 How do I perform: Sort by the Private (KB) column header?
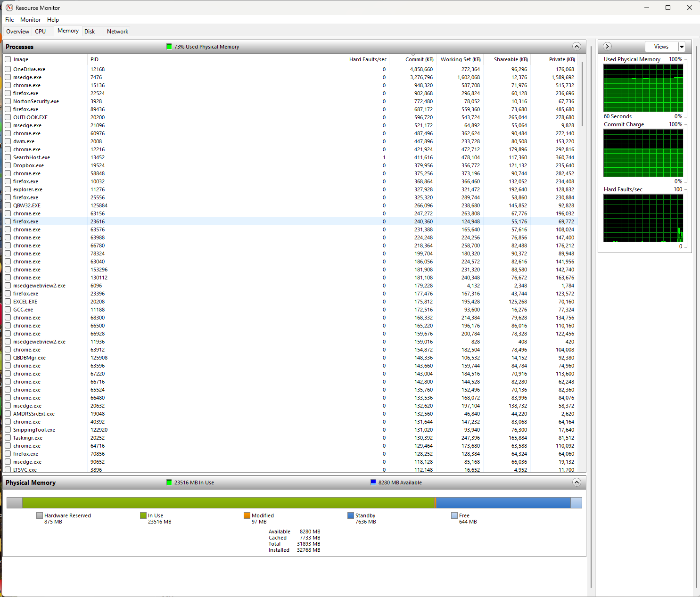click(x=554, y=59)
